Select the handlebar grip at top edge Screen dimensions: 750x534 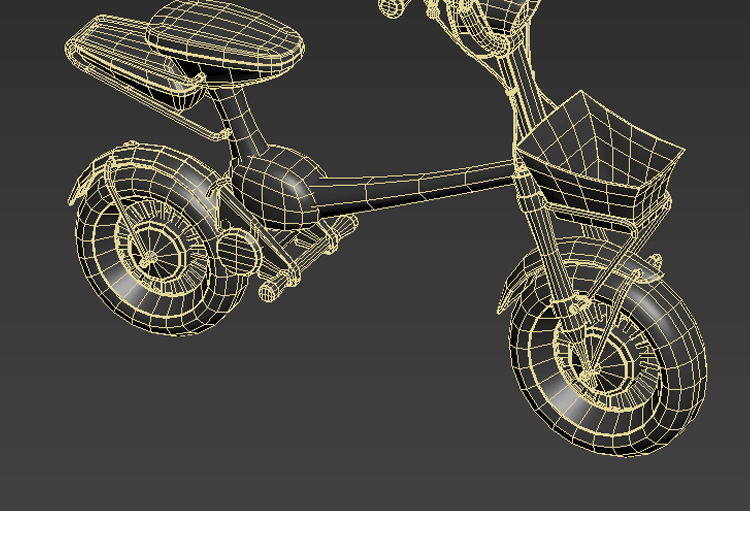(393, 7)
